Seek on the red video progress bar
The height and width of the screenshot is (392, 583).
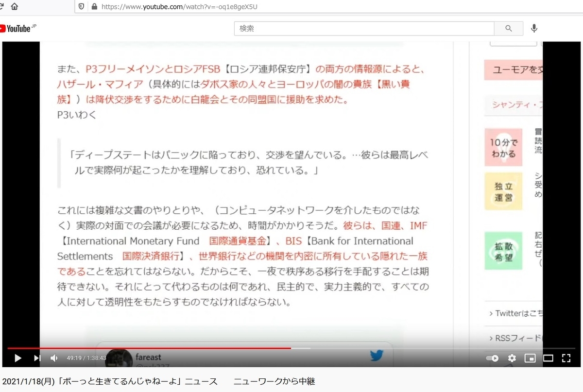point(291,348)
